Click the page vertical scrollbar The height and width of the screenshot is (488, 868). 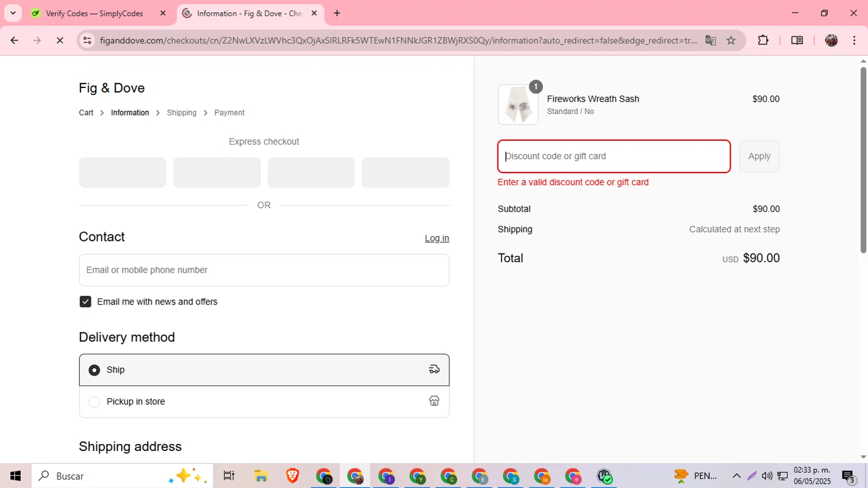tap(863, 160)
